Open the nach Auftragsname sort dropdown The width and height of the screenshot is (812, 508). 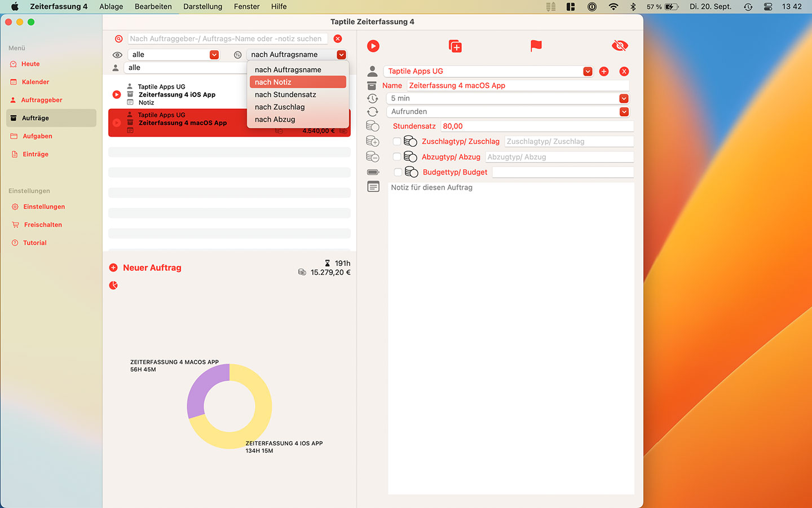(297, 55)
